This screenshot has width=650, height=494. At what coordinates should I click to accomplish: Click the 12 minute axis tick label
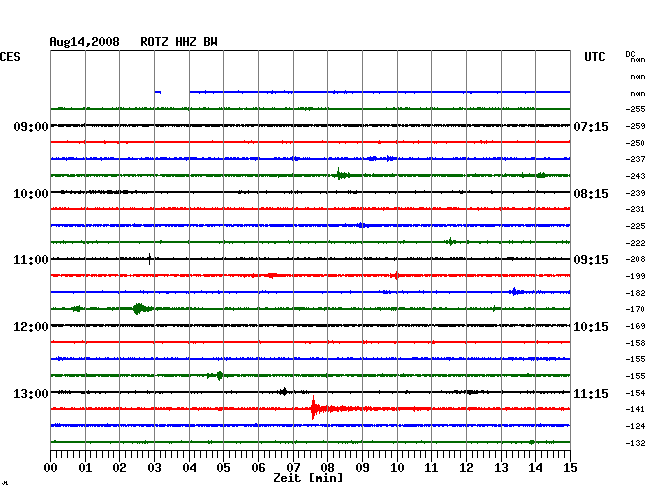click(466, 468)
